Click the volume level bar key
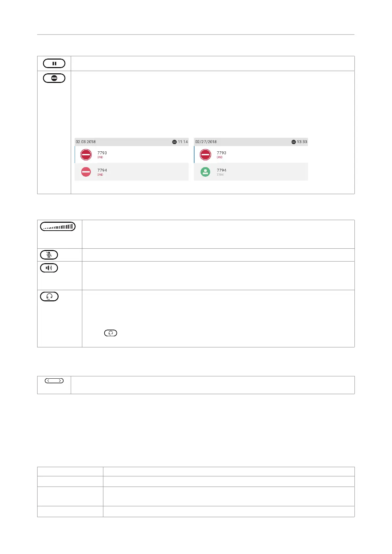The width and height of the screenshot is (392, 554). point(58,226)
